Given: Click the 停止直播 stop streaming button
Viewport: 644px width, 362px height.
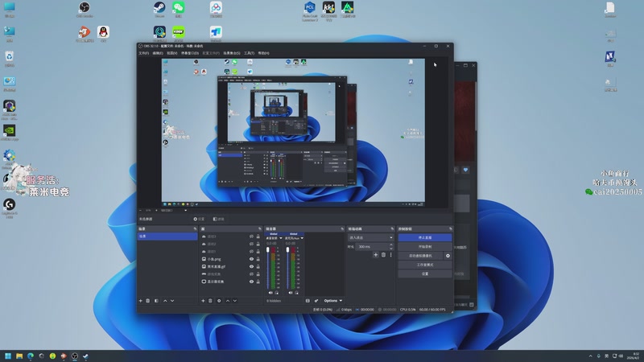Looking at the screenshot, I should (x=424, y=238).
